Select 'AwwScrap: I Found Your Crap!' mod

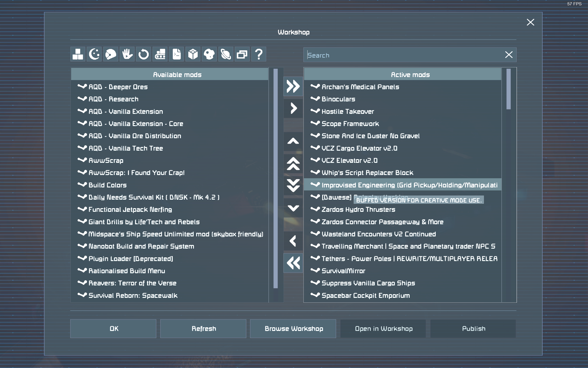coord(170,172)
